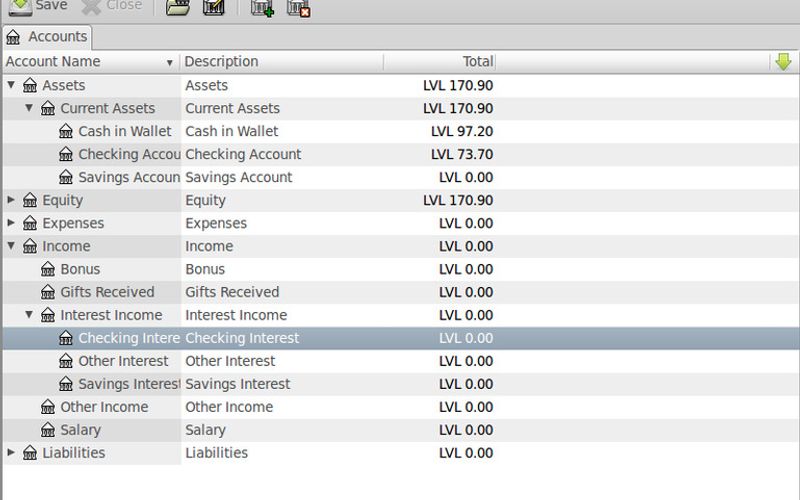Click the Expenses description cell
Screen dimensions: 800x500
216,223
